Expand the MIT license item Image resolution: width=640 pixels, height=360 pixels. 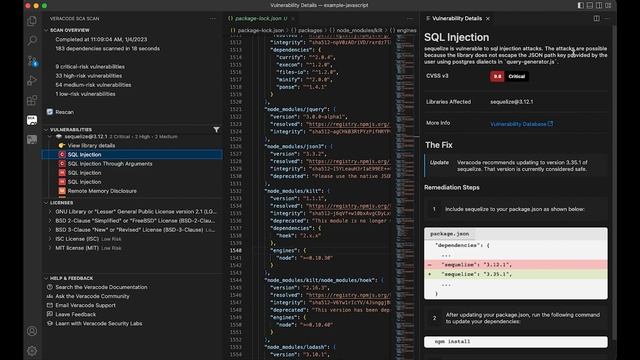[x=51, y=248]
